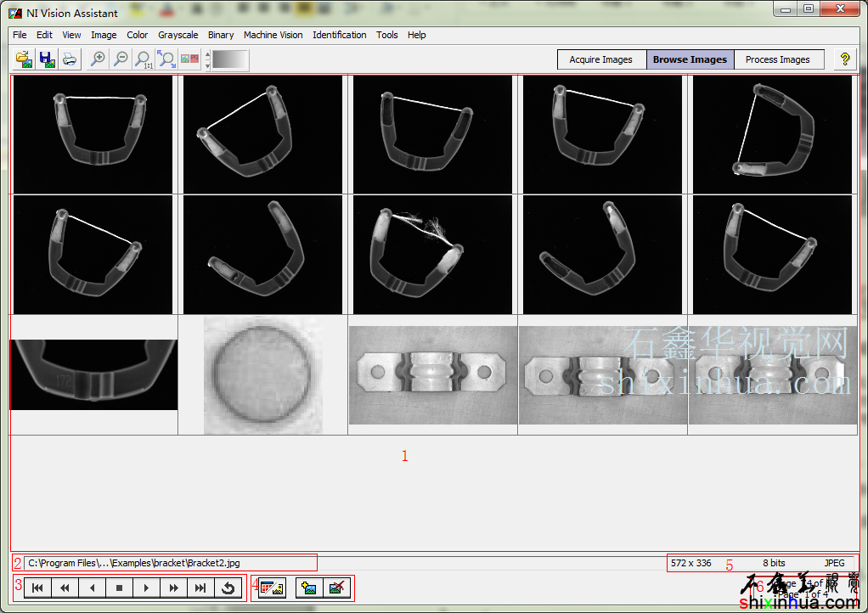This screenshot has width=868, height=613.
Task: Switch to the Process Images mode
Action: point(777,59)
